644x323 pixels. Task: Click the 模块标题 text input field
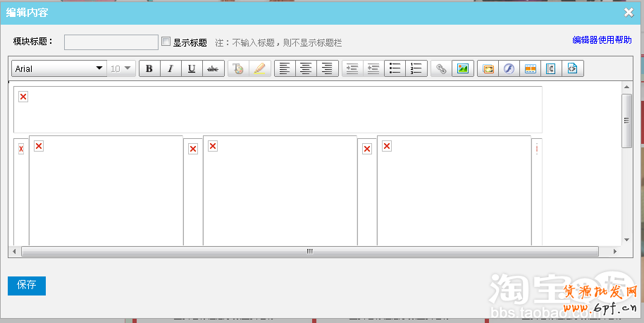(111, 42)
